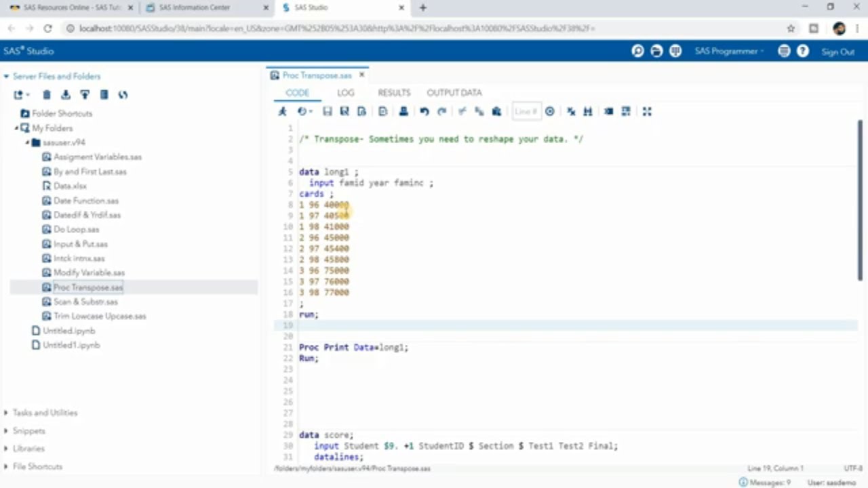Click the Format code icon
Image resolution: width=868 pixels, height=488 pixels.
(x=626, y=111)
